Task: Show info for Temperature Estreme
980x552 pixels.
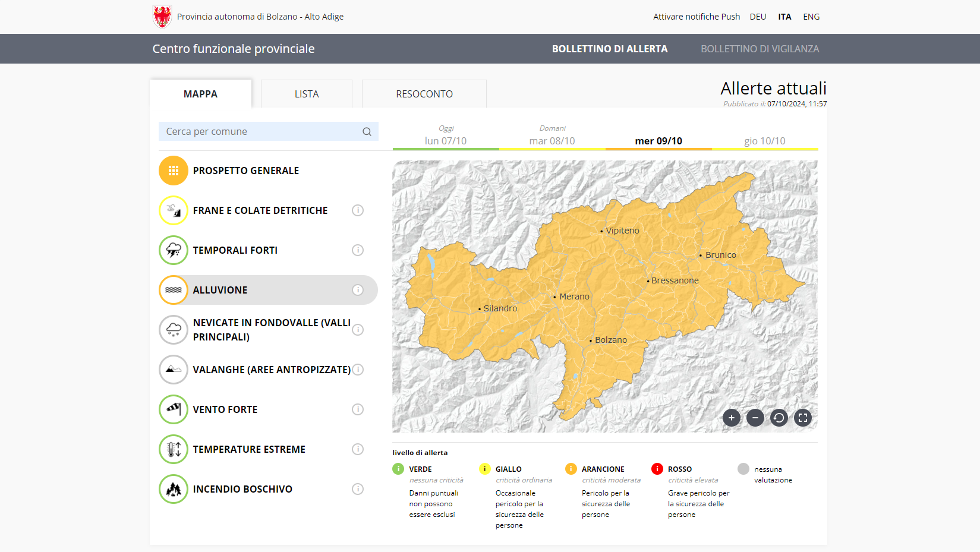Action: pyautogui.click(x=357, y=449)
